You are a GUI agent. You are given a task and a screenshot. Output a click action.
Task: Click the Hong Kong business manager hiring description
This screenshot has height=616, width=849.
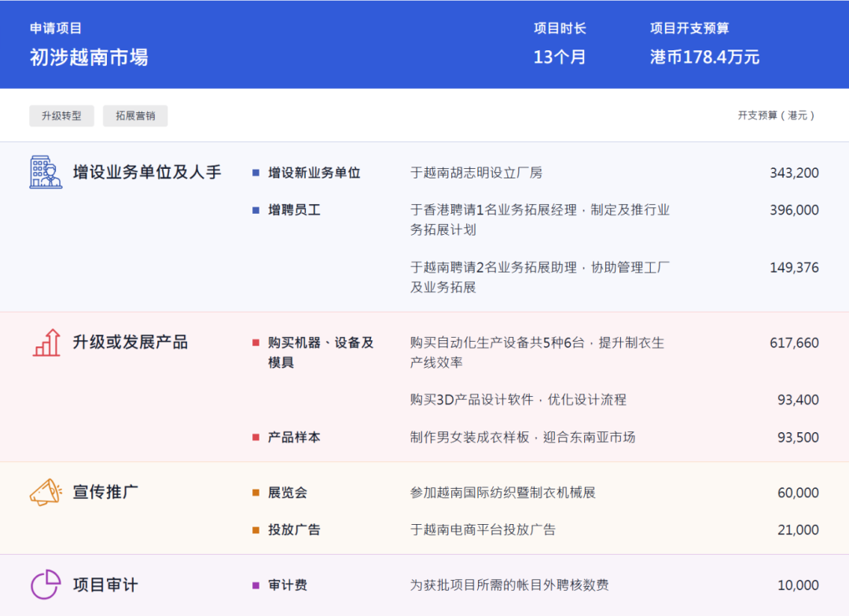(540, 220)
